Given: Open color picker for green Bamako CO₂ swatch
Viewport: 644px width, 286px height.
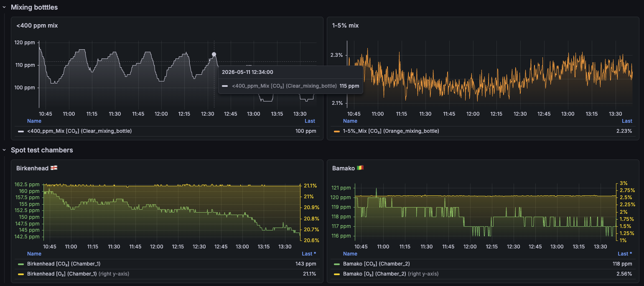Looking at the screenshot, I should point(337,264).
